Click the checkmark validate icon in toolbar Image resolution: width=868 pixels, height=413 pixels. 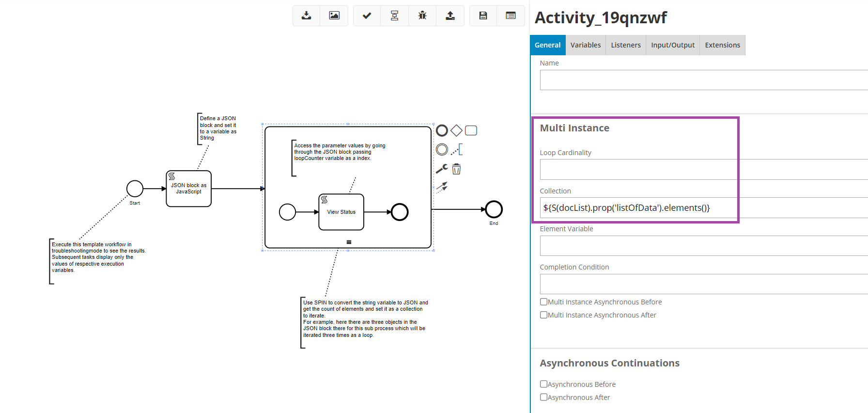[x=367, y=16]
